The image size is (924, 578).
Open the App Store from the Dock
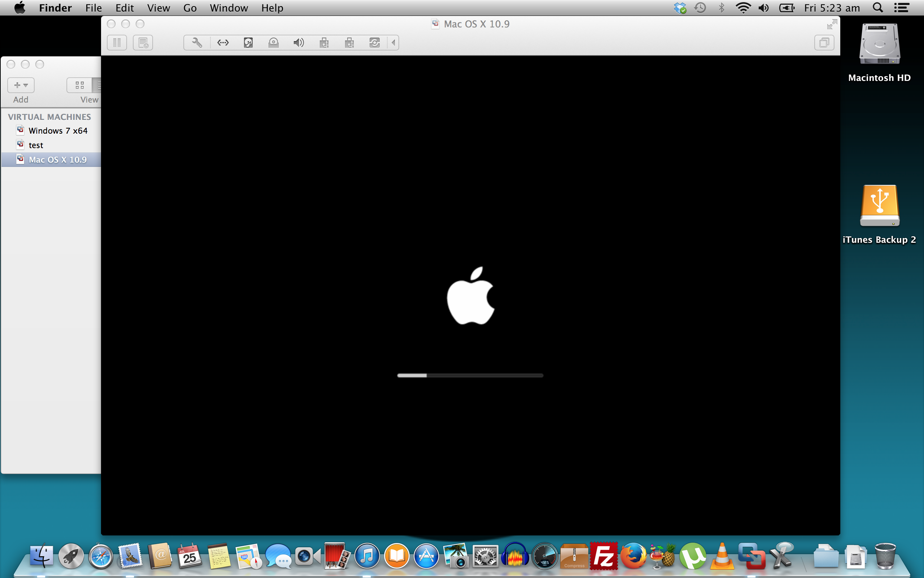coord(426,556)
